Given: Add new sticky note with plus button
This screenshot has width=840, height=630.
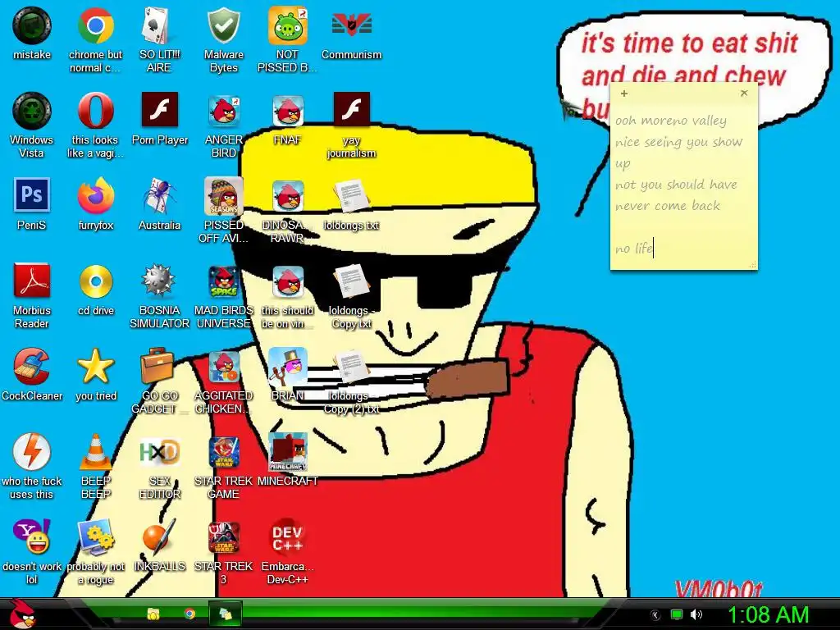Looking at the screenshot, I should click(x=624, y=94).
